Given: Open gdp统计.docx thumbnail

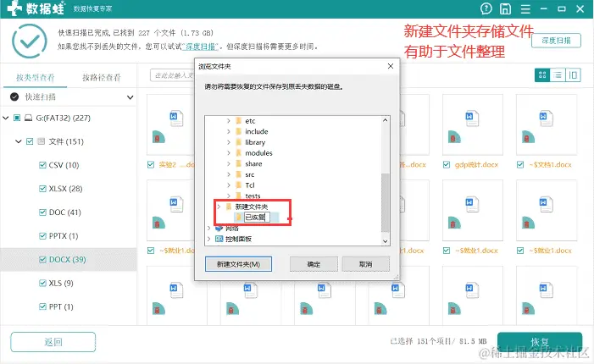Looking at the screenshot, I should [472, 125].
